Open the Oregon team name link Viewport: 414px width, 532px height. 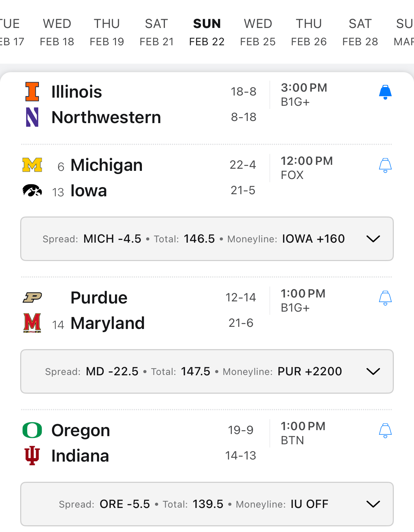(x=81, y=430)
